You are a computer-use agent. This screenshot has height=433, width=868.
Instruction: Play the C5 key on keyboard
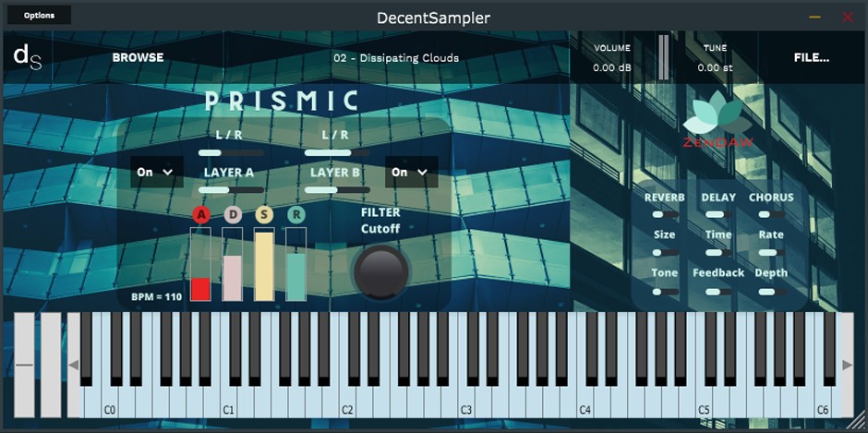(x=704, y=403)
